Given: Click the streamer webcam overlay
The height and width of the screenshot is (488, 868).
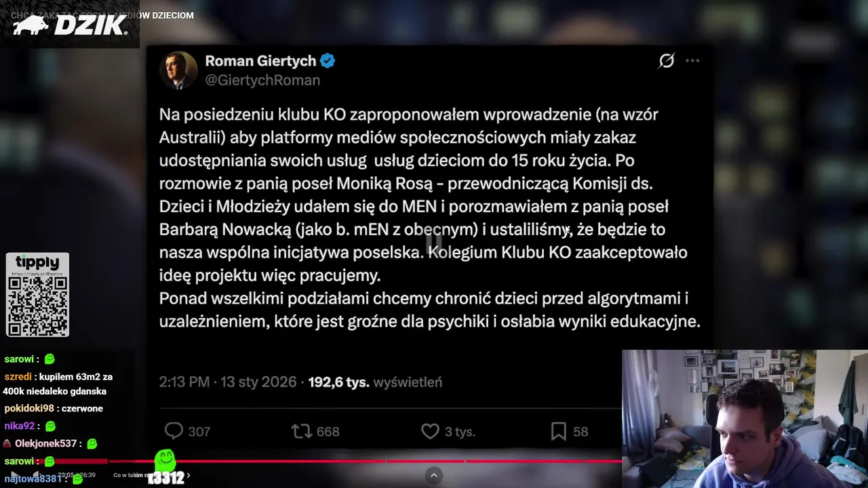Looking at the screenshot, I should click(745, 419).
